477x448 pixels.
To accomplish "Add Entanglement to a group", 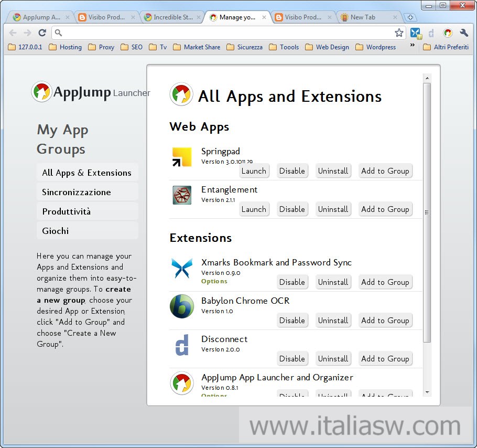I will [385, 209].
